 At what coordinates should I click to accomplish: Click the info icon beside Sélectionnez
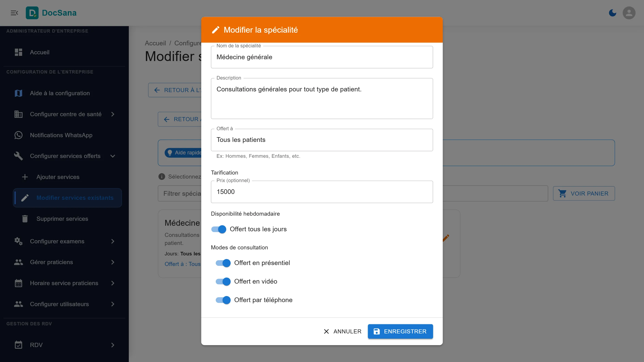(162, 177)
